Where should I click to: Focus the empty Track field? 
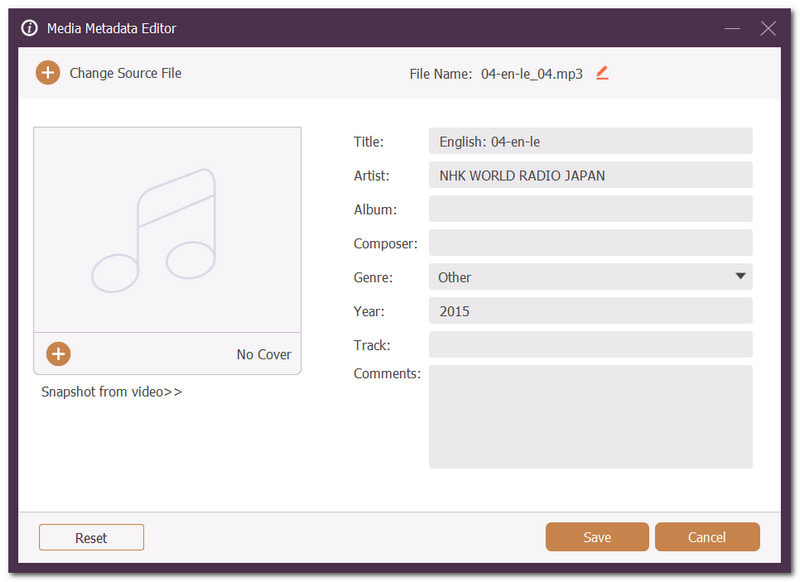590,344
